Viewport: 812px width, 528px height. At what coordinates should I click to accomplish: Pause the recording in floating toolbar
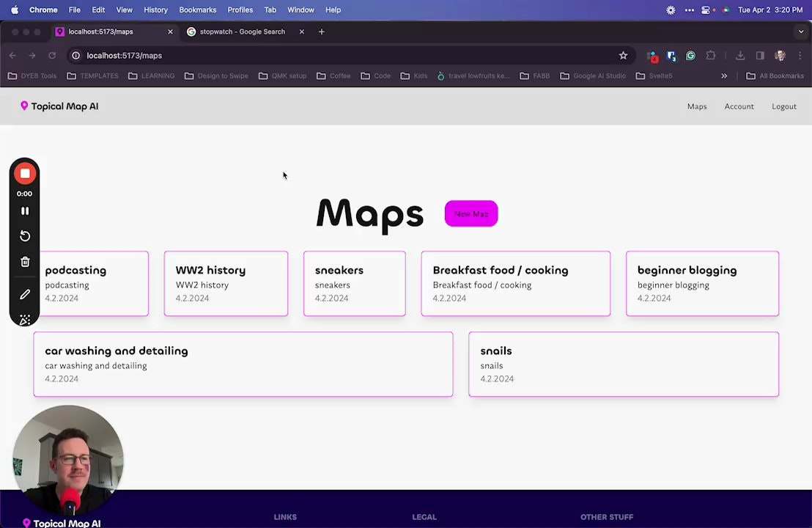(25, 211)
